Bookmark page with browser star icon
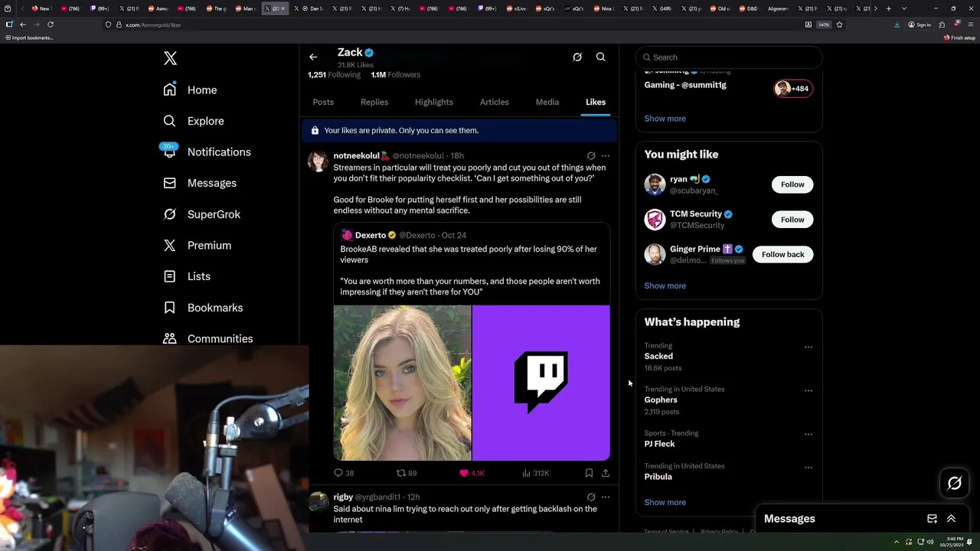This screenshot has height=551, width=980. (x=839, y=24)
